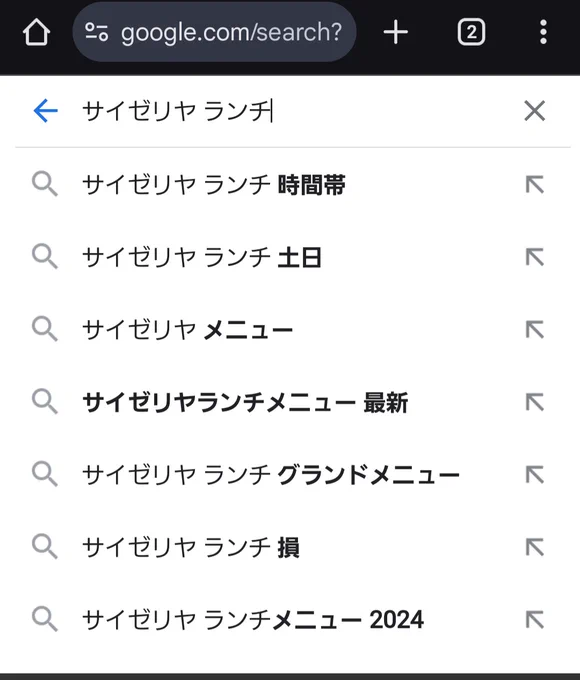Open a new tab with plus icon
The image size is (580, 680).
tap(396, 32)
